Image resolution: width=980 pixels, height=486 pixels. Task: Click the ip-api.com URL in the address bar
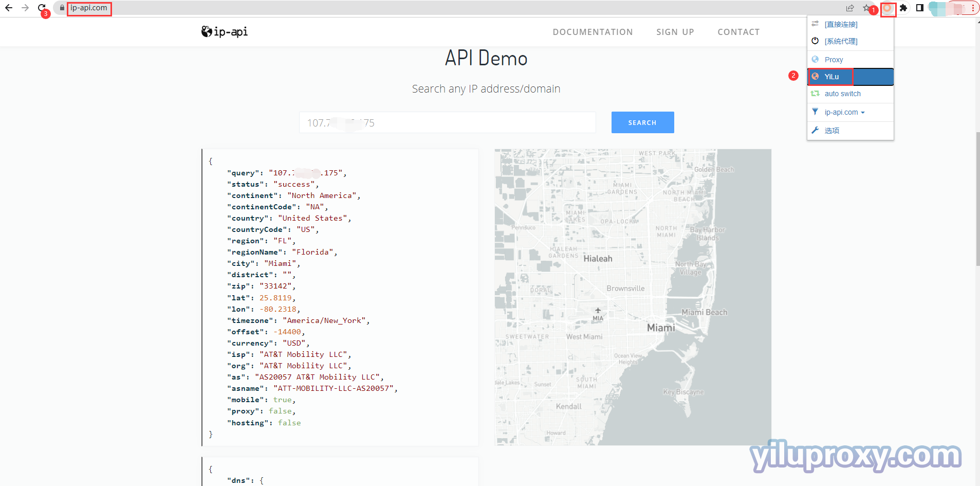[89, 8]
